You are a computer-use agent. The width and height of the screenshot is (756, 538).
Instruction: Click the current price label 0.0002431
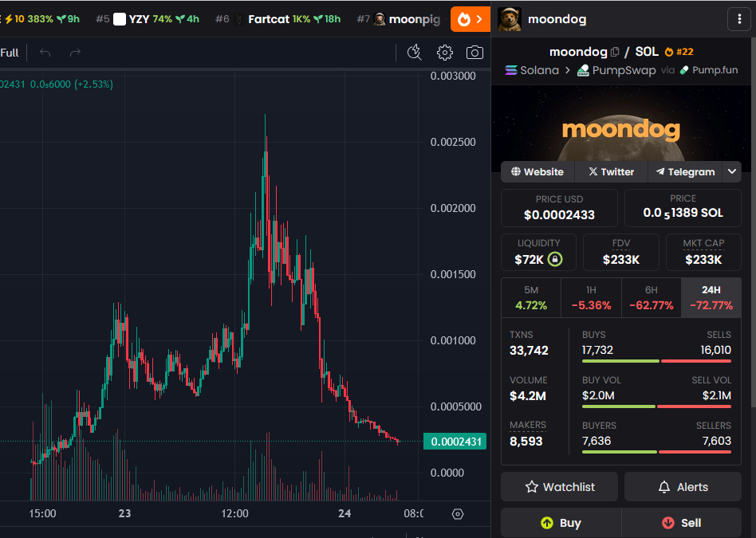[455, 442]
